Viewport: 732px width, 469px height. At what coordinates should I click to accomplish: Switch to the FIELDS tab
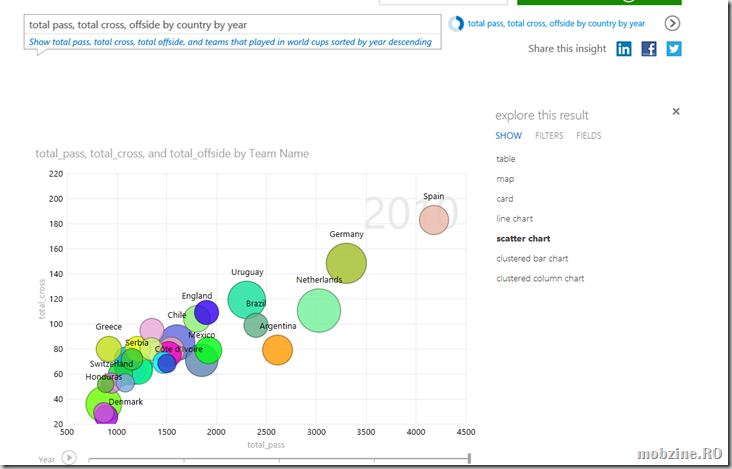(589, 136)
